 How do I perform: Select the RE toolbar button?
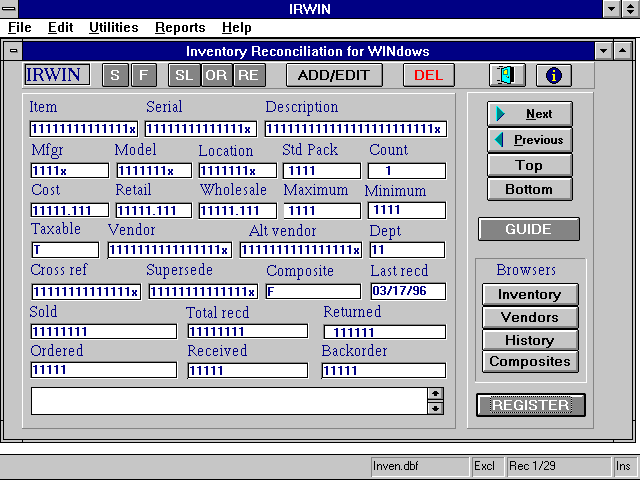(x=249, y=75)
